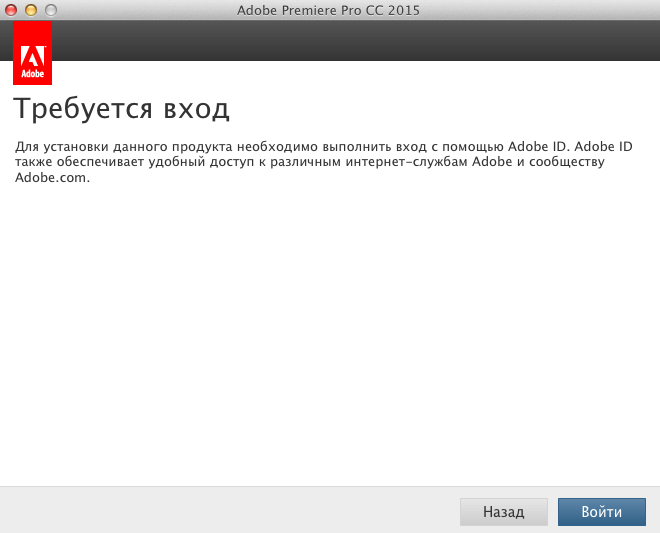Minimize the Premiere Pro installer window
660x533 pixels.
coord(31,10)
